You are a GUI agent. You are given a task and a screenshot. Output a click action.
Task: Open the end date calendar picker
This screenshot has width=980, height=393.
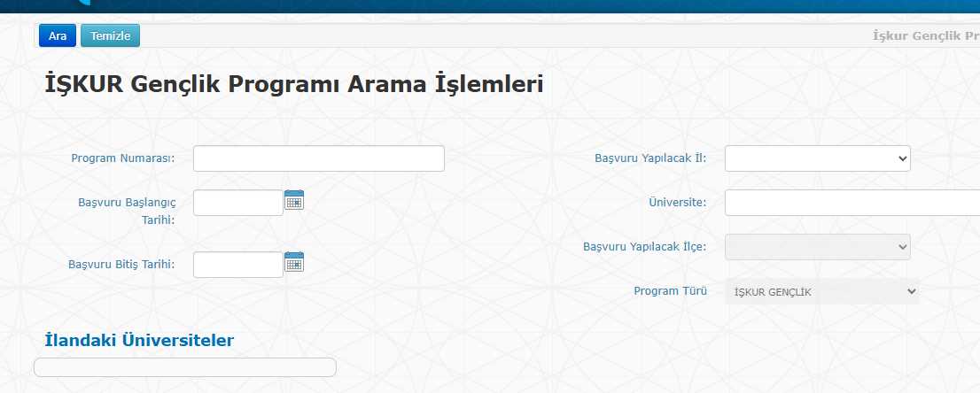pos(294,263)
